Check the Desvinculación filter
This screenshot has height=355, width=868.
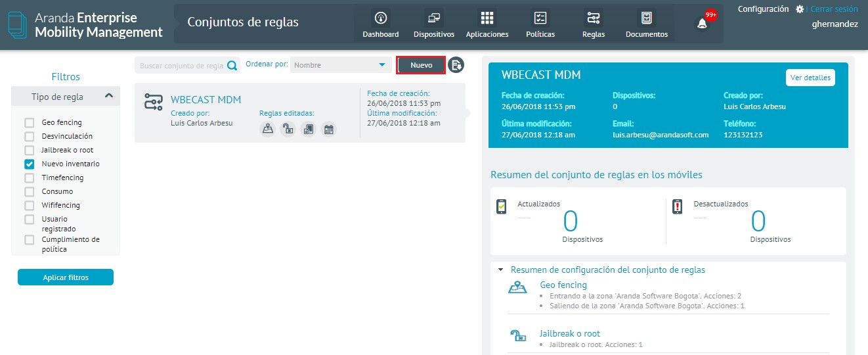(30, 136)
